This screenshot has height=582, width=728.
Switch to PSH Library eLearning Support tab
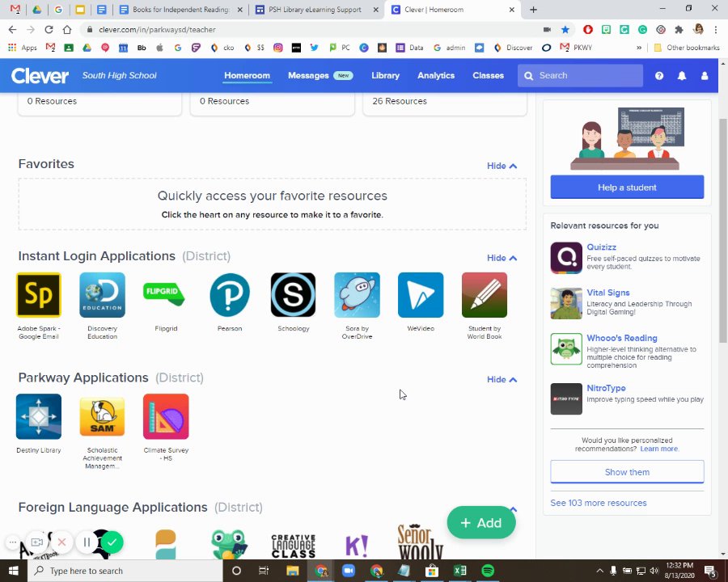click(x=316, y=9)
